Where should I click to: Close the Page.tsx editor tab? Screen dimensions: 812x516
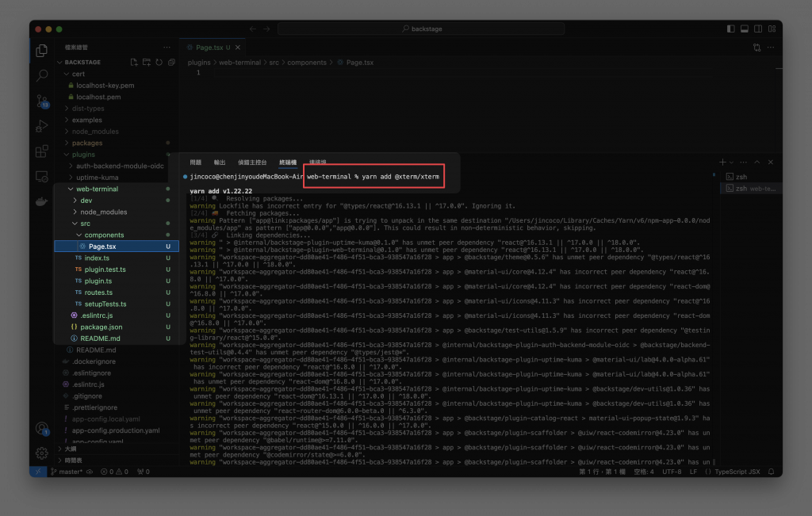238,48
